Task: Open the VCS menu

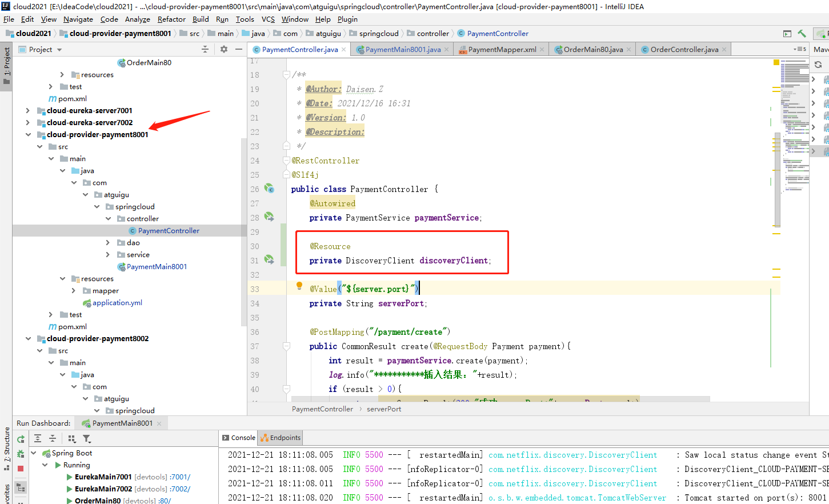Action: coord(268,19)
